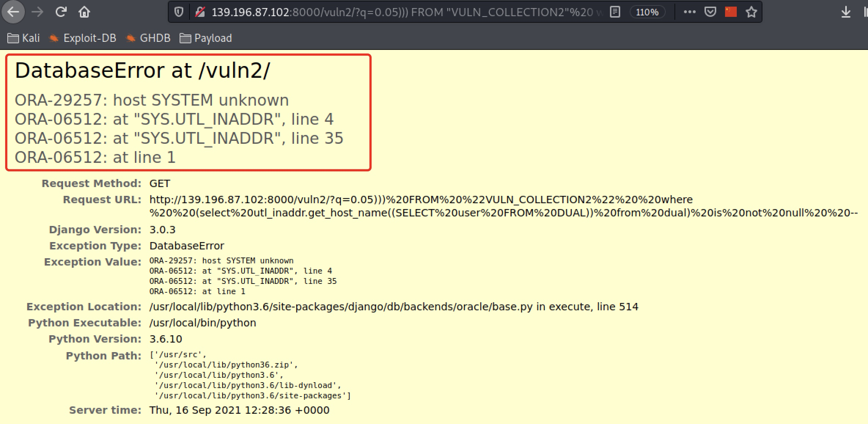Image resolution: width=868 pixels, height=424 pixels.
Task: Click the browser back arrow button
Action: tap(13, 12)
